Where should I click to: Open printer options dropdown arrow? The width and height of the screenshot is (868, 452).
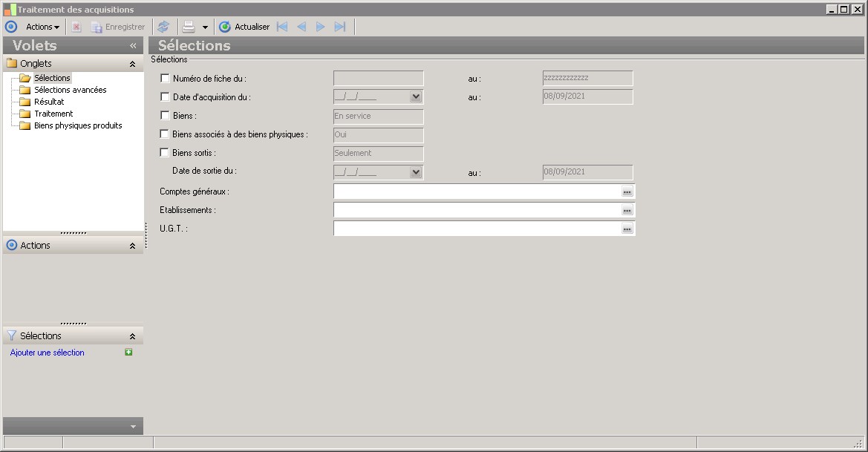point(205,27)
